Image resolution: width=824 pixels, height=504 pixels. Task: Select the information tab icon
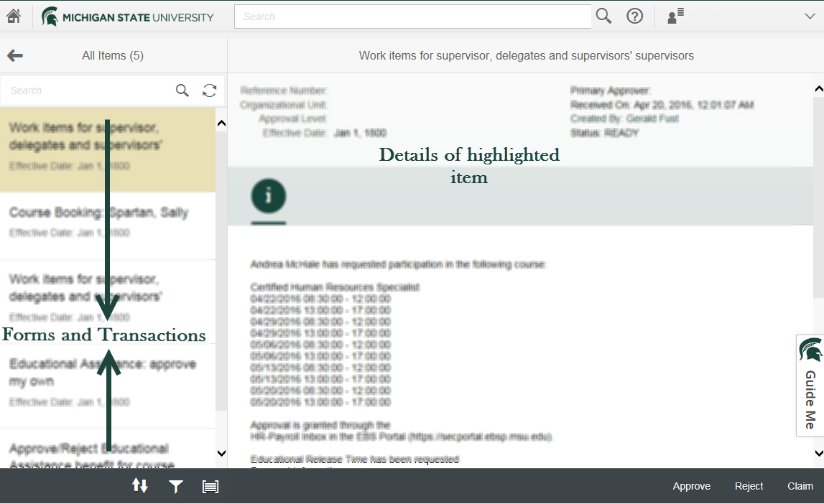[x=269, y=196]
